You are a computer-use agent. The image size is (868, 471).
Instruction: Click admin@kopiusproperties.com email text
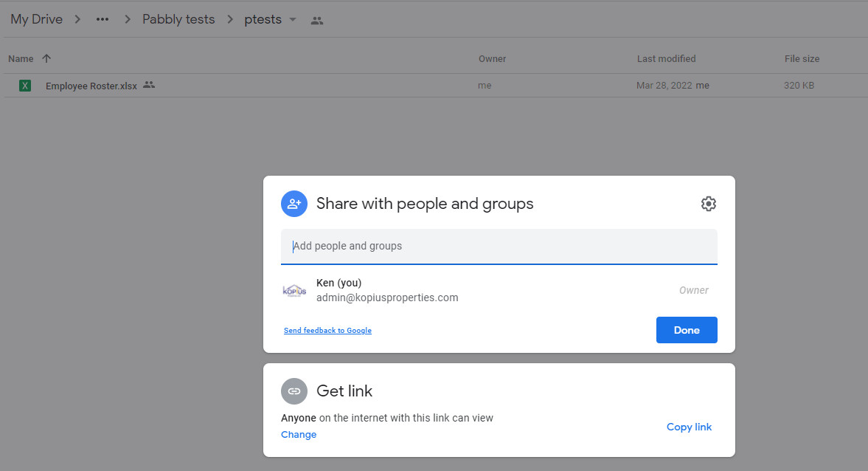coord(387,298)
